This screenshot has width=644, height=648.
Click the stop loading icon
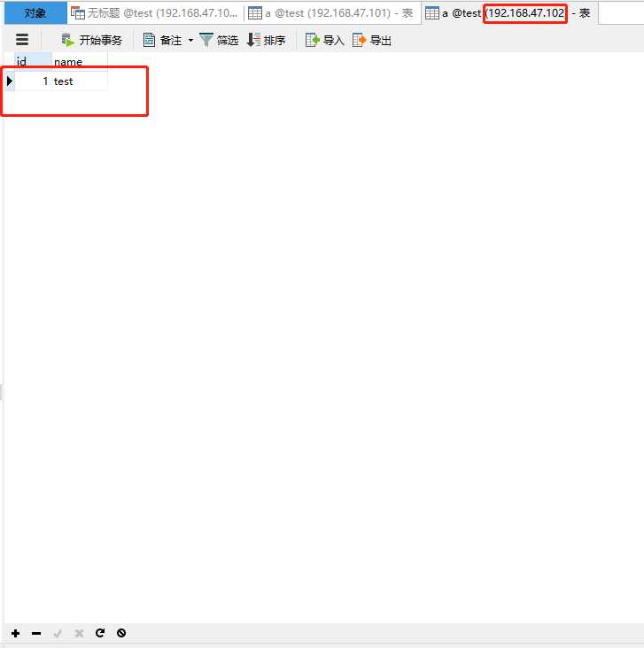[x=121, y=633]
